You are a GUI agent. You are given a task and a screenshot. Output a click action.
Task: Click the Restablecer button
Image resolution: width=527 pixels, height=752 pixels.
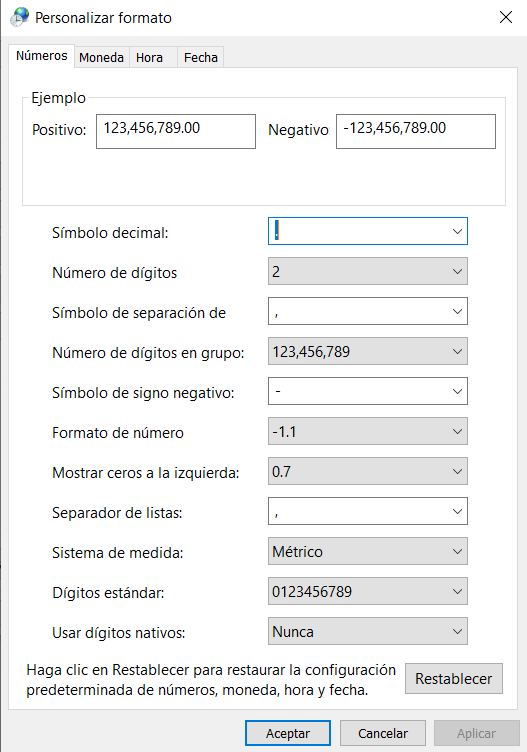454,679
